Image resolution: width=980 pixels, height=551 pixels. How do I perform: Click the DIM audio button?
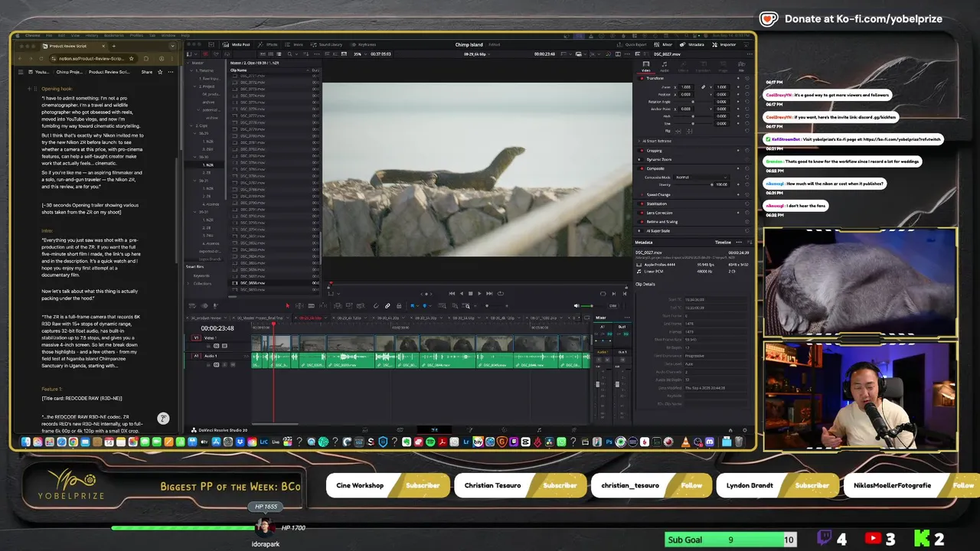tap(612, 306)
